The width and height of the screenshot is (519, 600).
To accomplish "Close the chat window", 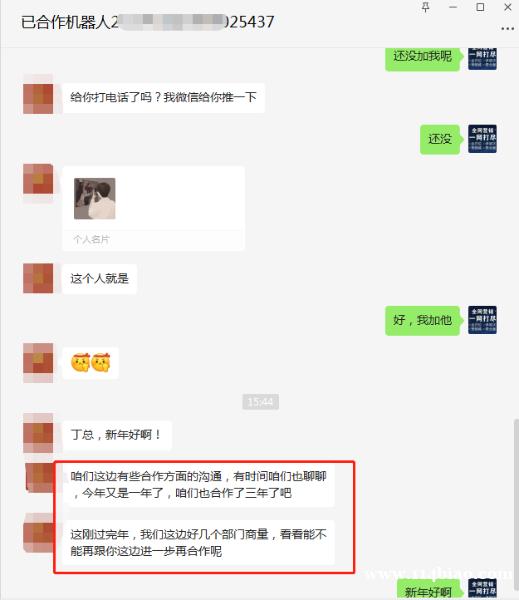I will 508,7.
